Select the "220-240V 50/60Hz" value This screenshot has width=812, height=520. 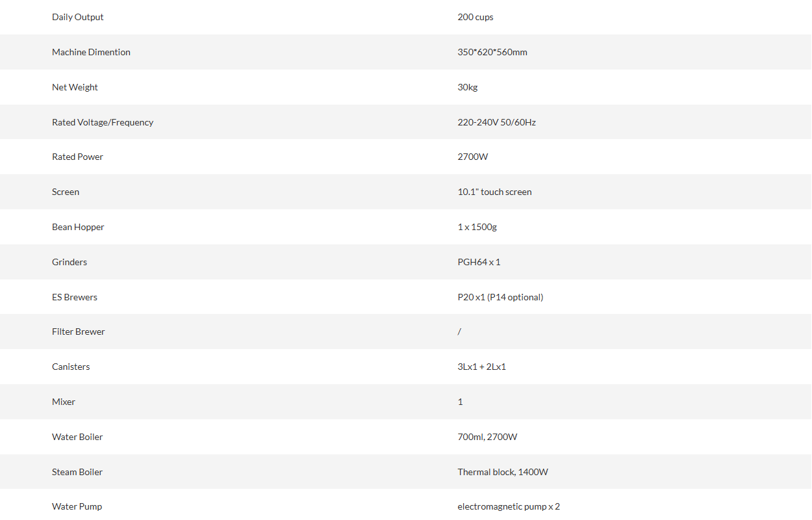496,122
